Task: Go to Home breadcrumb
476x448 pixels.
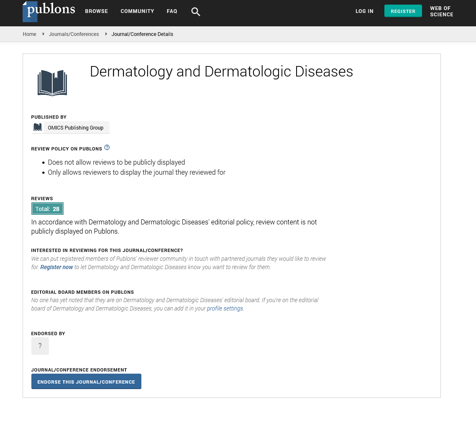Action: coord(29,34)
